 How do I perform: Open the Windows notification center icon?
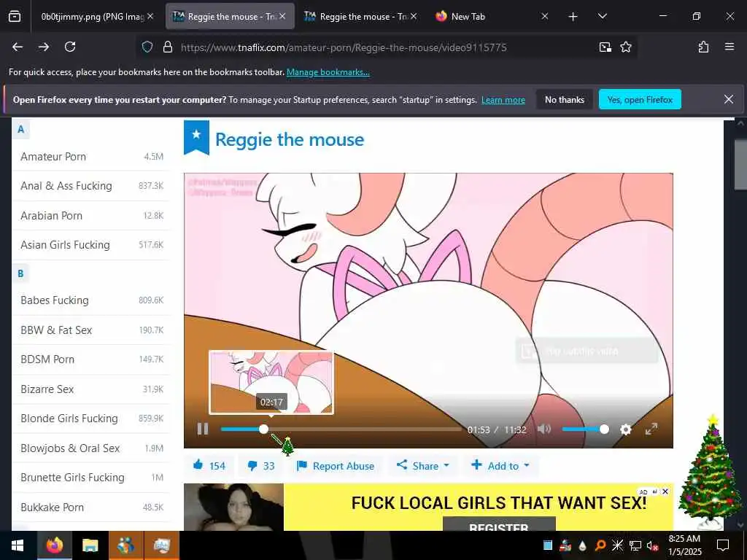723,545
